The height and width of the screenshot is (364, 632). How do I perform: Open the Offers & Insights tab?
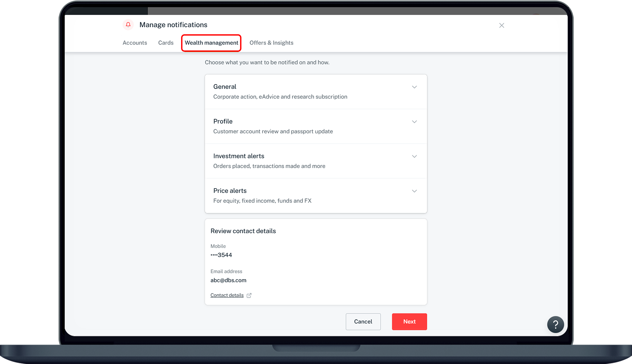(x=271, y=43)
